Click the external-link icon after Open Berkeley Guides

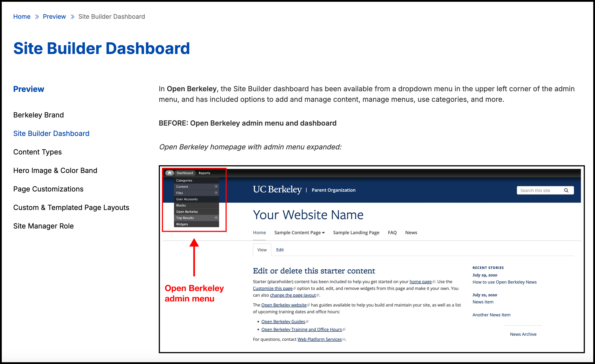307,321
